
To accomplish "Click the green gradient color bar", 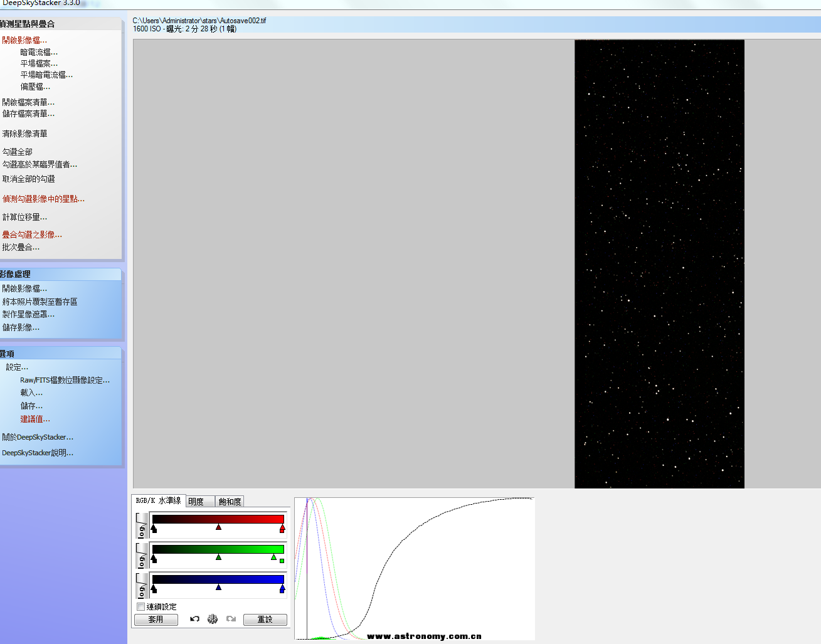I will click(x=218, y=549).
